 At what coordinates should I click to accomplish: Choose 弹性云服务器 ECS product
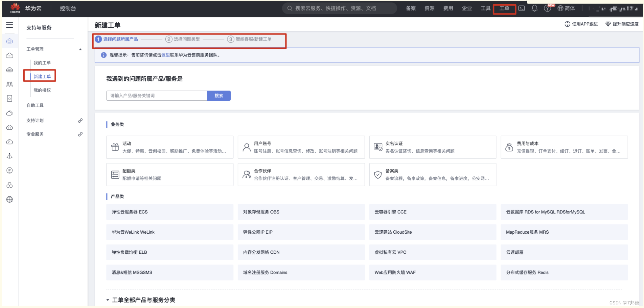tap(170, 212)
